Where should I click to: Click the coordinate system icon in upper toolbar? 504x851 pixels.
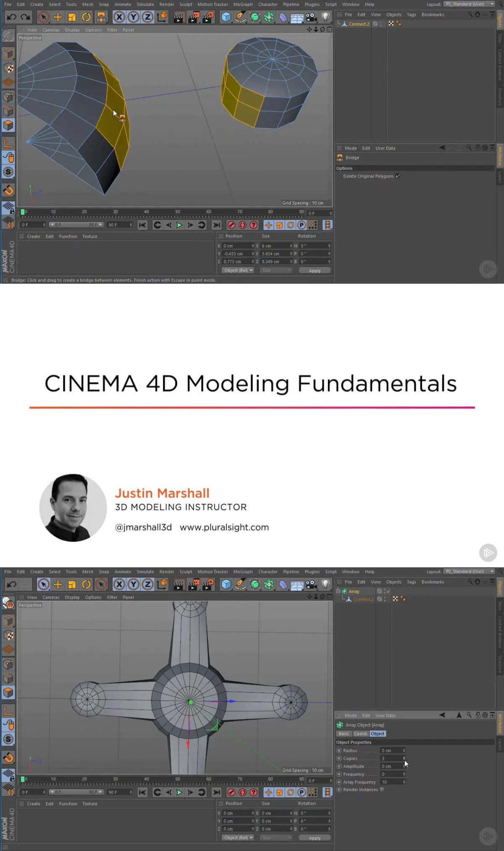click(162, 17)
